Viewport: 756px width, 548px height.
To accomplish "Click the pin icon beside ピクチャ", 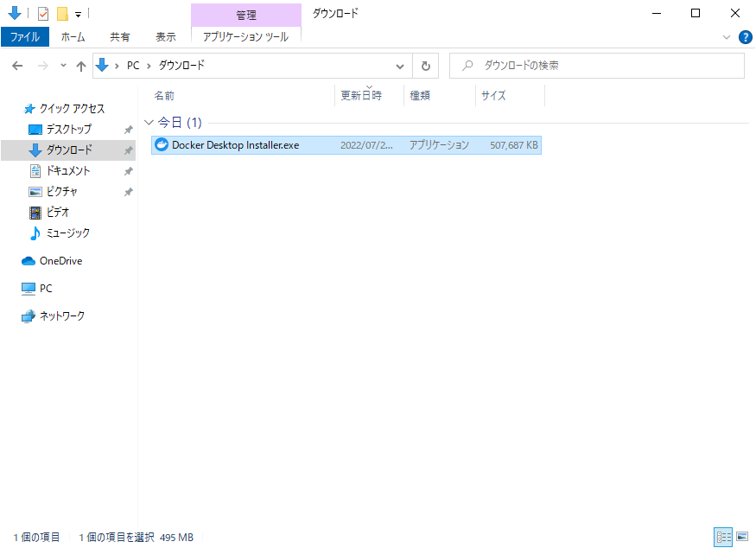I will tap(128, 192).
